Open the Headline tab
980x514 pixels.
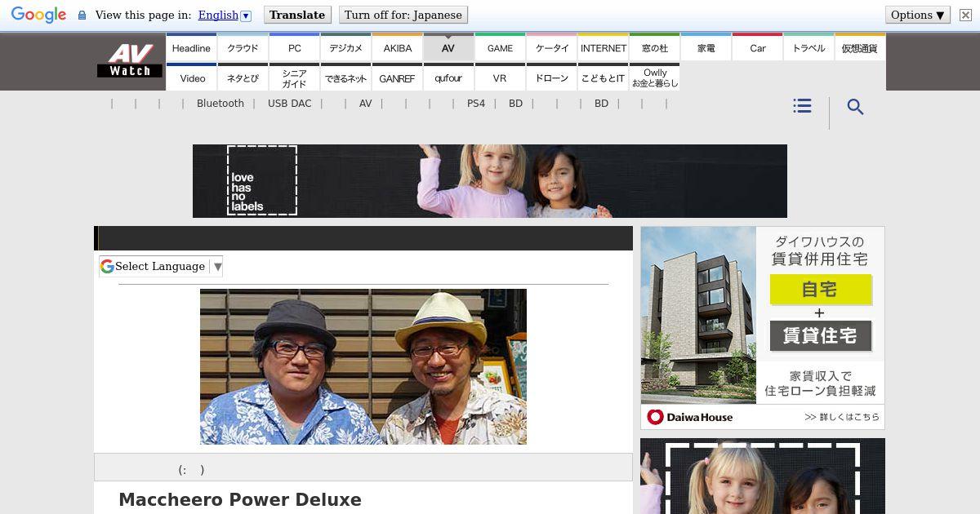pyautogui.click(x=191, y=47)
